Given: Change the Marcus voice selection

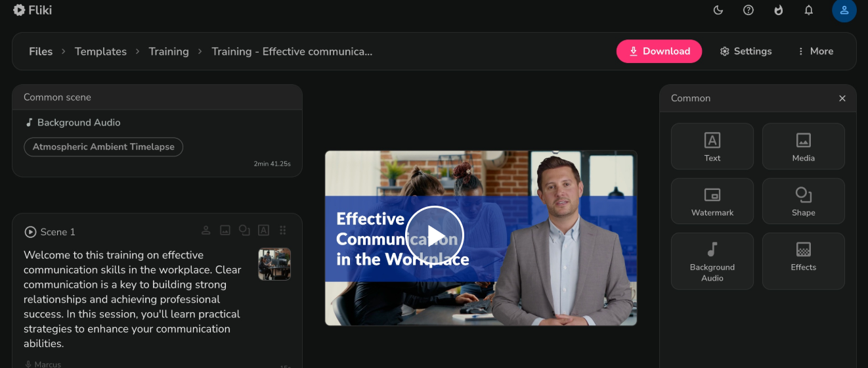Looking at the screenshot, I should click(x=43, y=364).
